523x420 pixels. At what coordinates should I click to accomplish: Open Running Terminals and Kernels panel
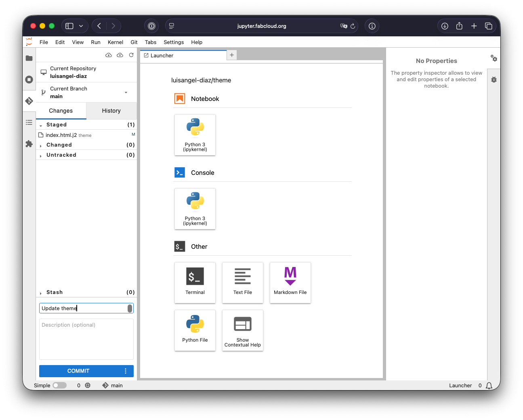[x=29, y=80]
